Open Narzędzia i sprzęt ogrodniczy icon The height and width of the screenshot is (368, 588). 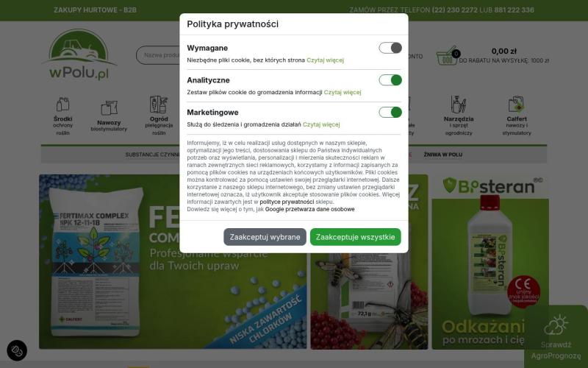pos(458,105)
